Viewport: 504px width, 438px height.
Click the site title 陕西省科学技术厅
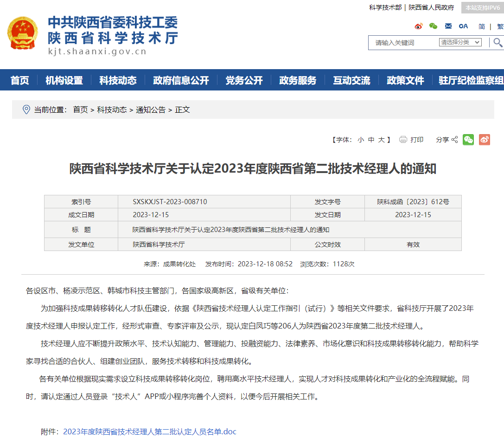point(113,38)
